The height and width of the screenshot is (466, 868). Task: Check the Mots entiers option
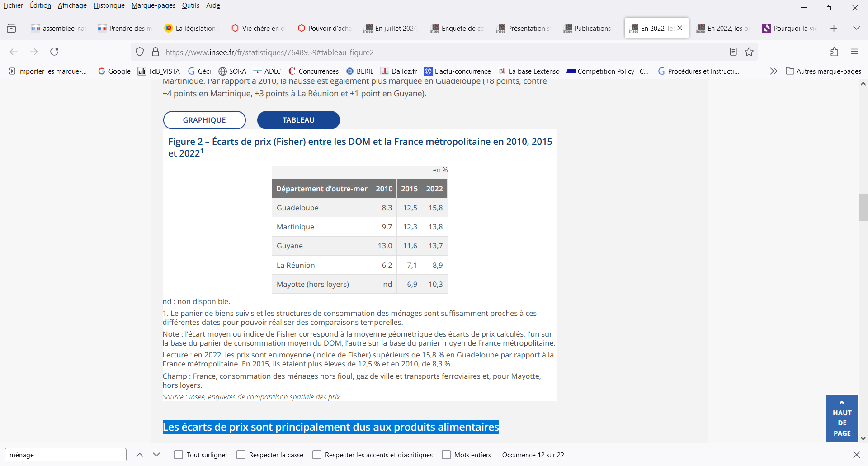446,455
